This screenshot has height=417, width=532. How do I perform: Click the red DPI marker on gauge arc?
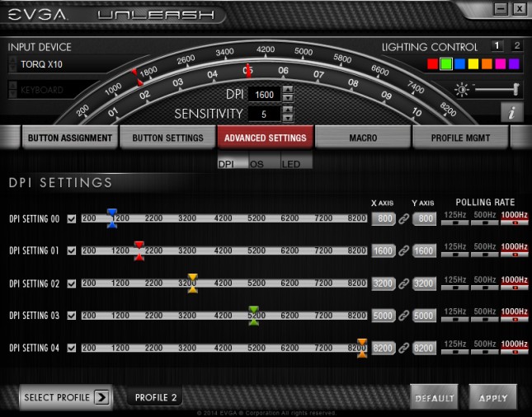click(x=138, y=77)
